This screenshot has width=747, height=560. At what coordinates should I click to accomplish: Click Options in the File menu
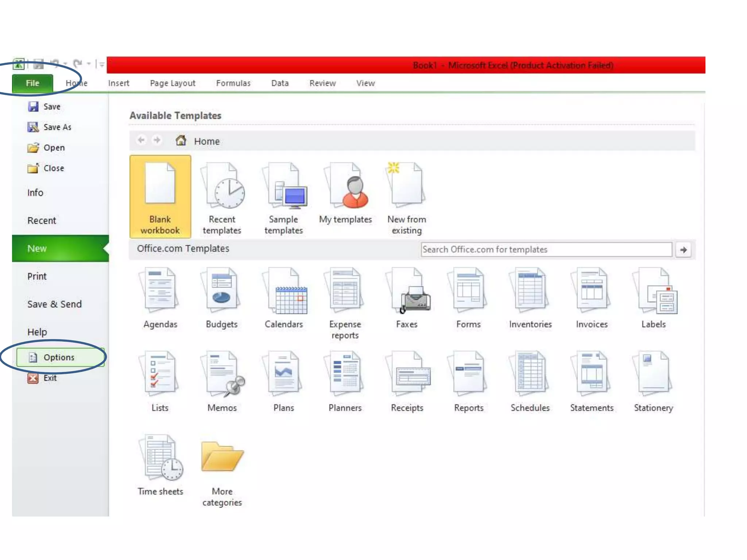pos(59,357)
